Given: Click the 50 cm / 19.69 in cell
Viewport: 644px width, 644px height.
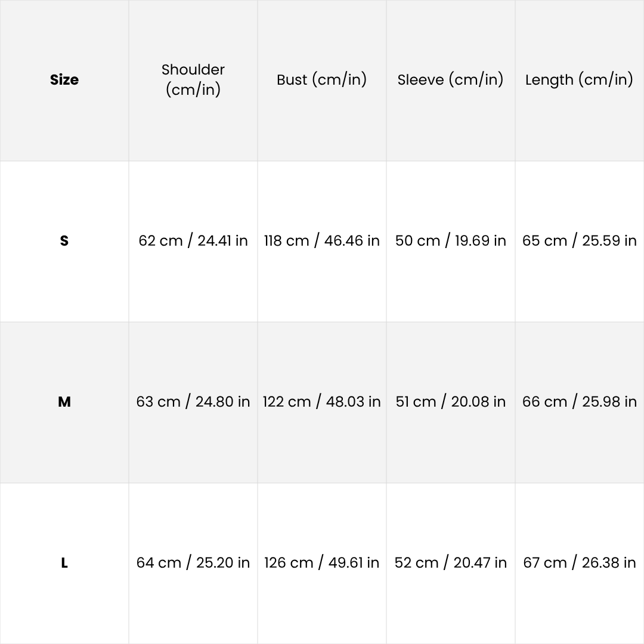Looking at the screenshot, I should pos(451,241).
